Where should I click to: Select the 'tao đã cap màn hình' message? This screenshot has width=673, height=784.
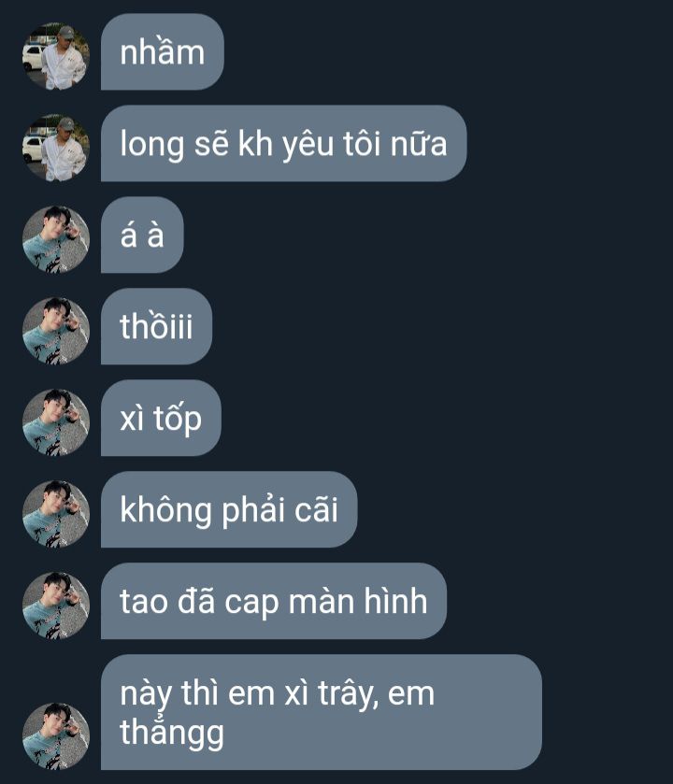(274, 601)
